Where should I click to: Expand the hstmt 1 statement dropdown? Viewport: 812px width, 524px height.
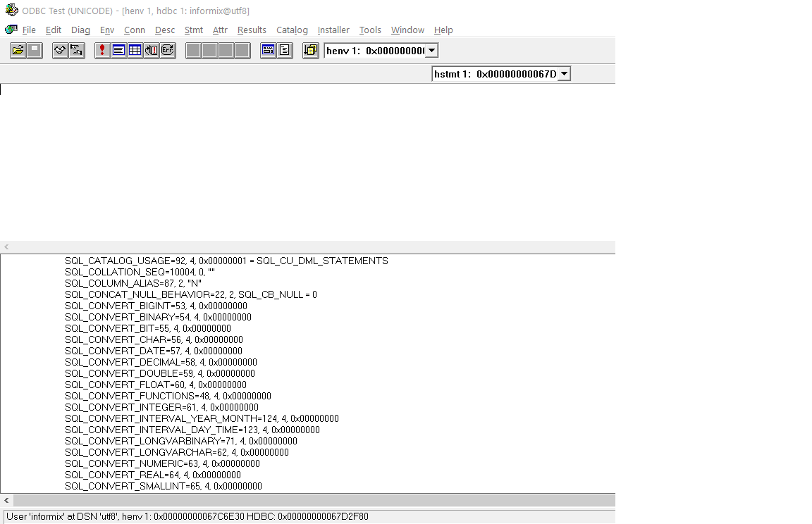[x=564, y=74]
